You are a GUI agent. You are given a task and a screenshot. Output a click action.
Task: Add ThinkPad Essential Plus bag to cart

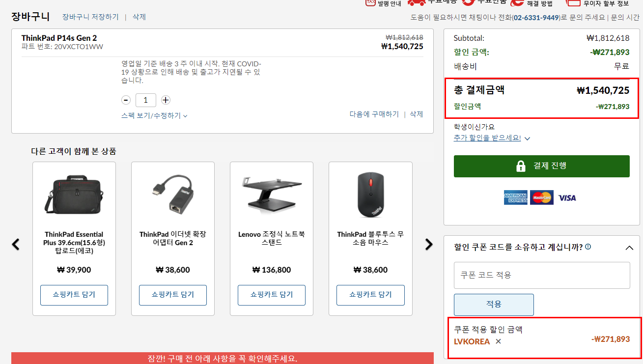tap(74, 295)
